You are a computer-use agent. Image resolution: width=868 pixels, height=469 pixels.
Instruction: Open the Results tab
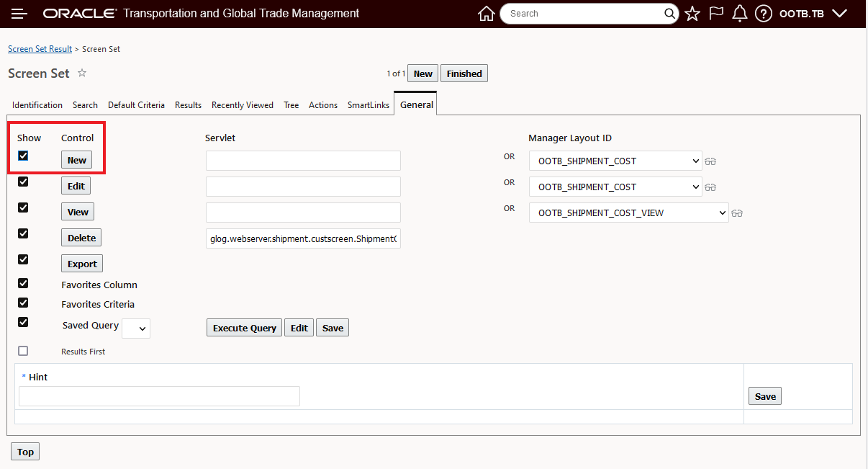pos(188,105)
